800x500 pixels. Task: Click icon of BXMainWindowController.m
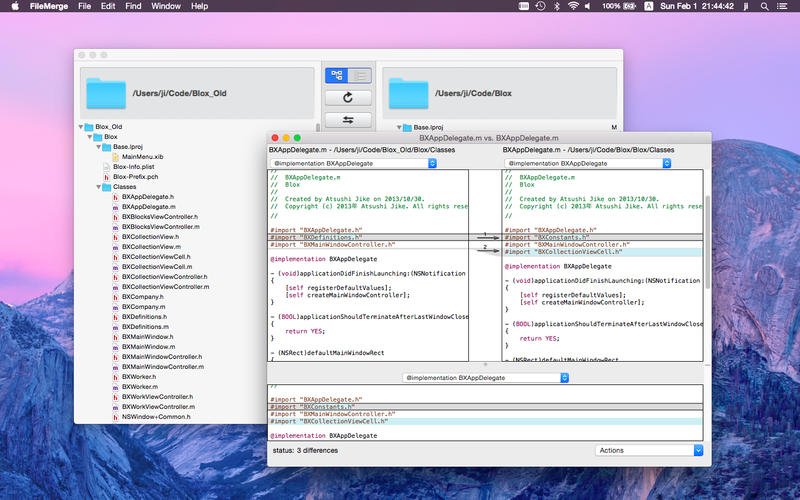pos(116,366)
